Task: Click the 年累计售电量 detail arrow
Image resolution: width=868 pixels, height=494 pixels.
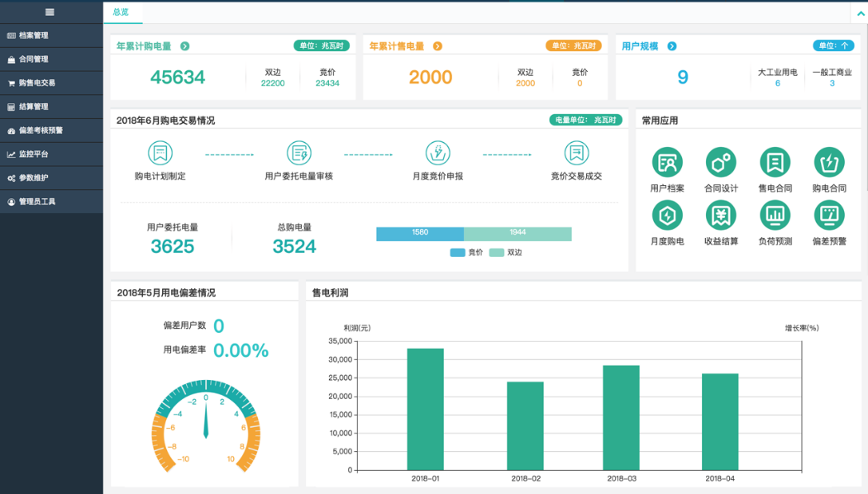Action: (x=438, y=45)
